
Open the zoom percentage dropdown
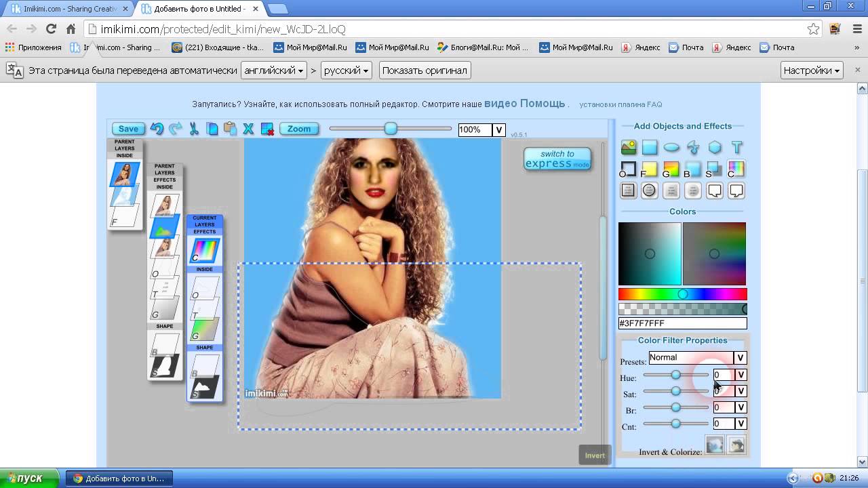498,129
